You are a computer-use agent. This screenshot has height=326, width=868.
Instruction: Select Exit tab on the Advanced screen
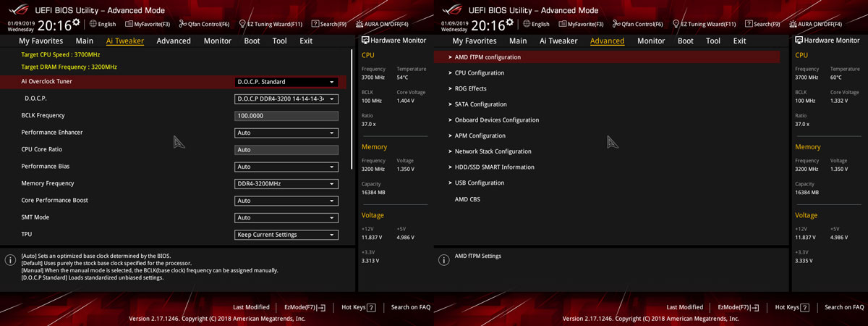739,41
